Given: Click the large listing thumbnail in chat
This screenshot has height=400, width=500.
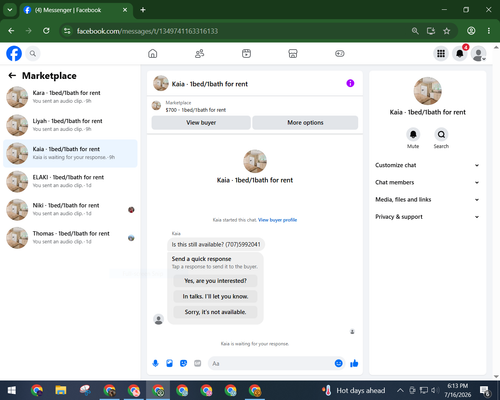Looking at the screenshot, I should [x=255, y=161].
